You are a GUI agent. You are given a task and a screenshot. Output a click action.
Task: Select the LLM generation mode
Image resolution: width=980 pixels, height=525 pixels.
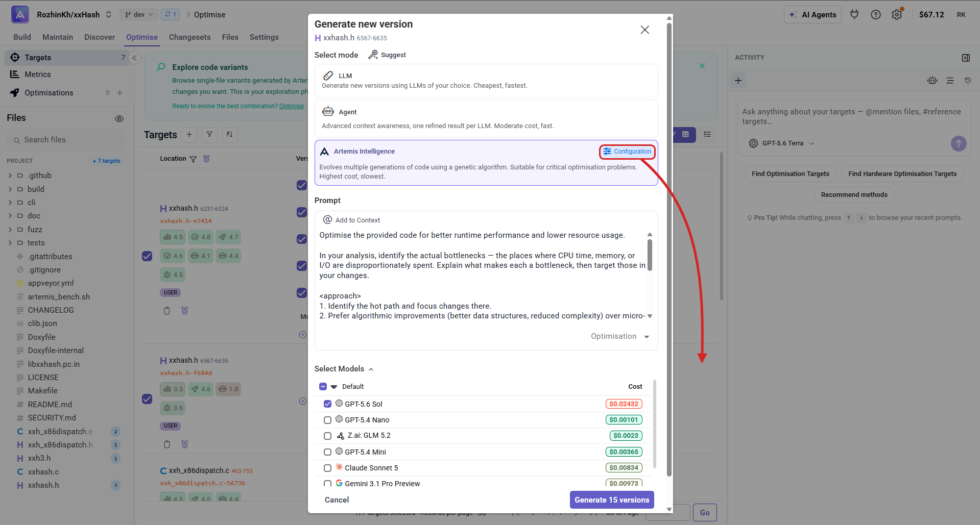(486, 81)
